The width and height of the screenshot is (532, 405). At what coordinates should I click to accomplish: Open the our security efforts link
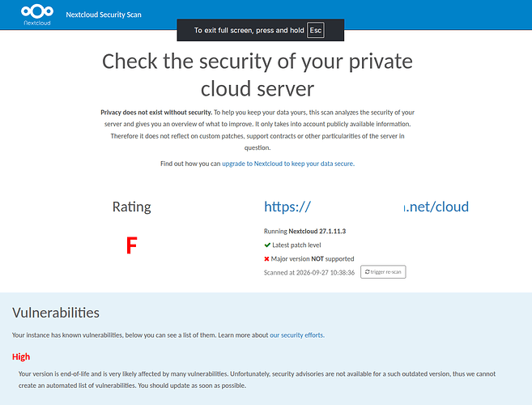297,335
